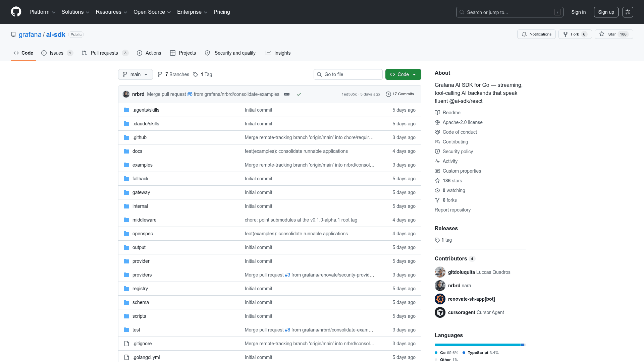Click Sign in

point(579,12)
